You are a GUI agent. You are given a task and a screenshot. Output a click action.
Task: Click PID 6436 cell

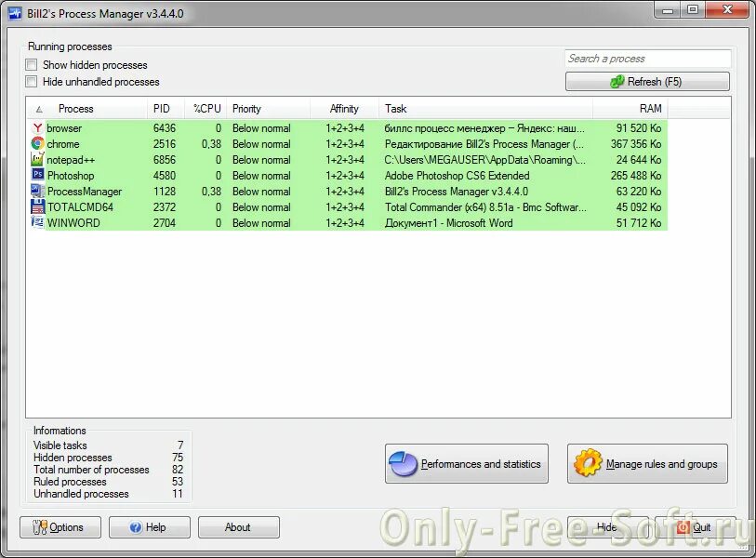165,128
